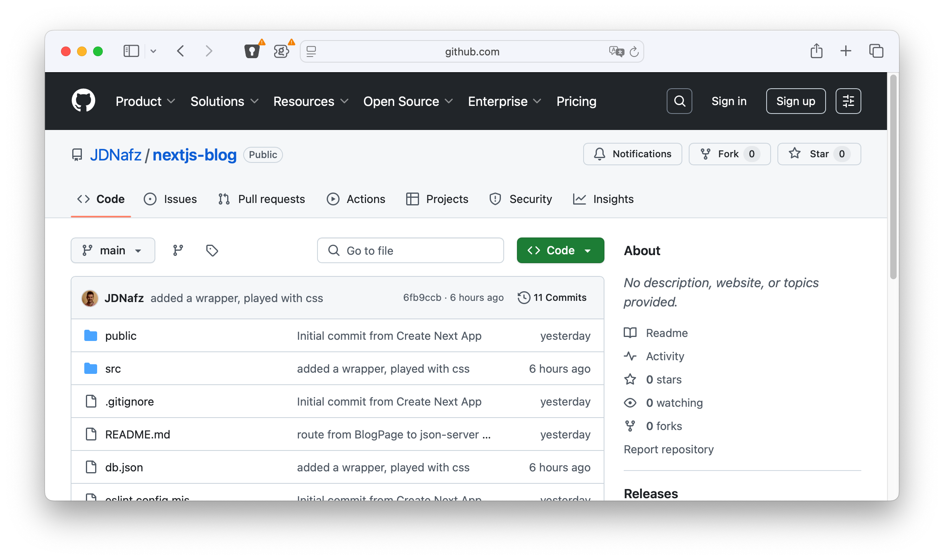Viewport: 944px width, 560px height.
Task: Click the branches icon beside main
Action: pyautogui.click(x=178, y=250)
